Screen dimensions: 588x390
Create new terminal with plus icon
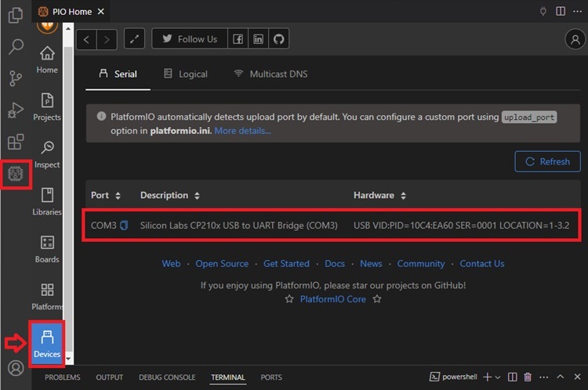coord(487,377)
